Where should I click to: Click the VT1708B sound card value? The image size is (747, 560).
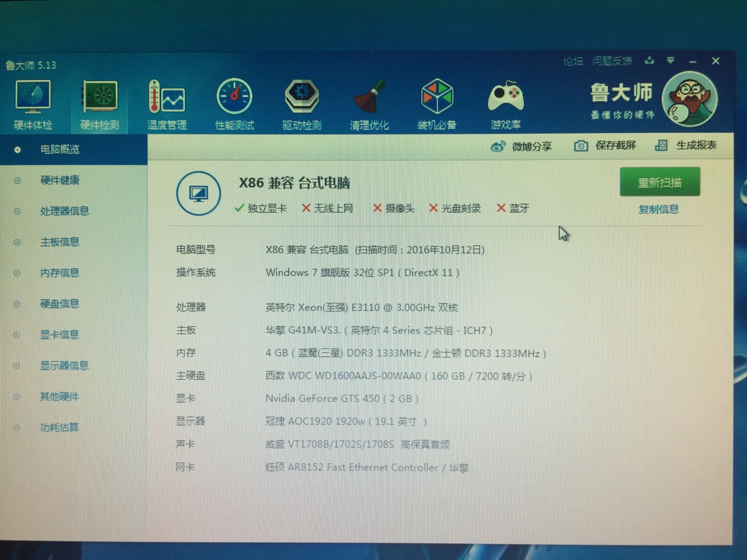tap(357, 444)
